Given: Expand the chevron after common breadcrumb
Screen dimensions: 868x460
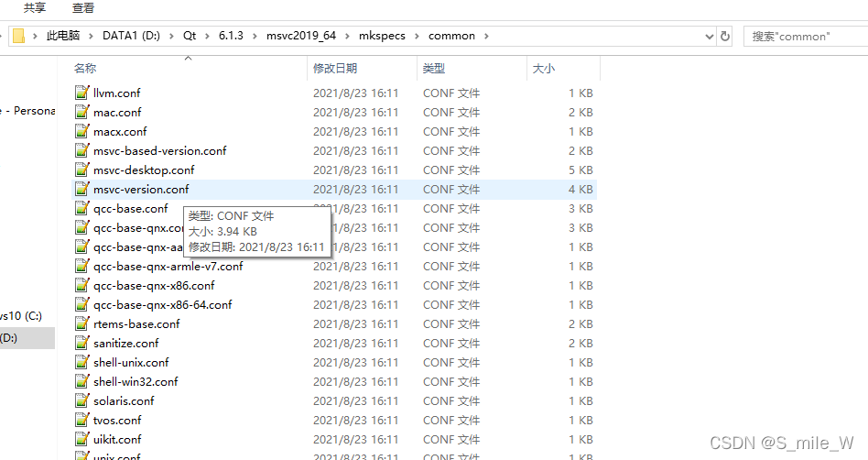Looking at the screenshot, I should [x=486, y=36].
